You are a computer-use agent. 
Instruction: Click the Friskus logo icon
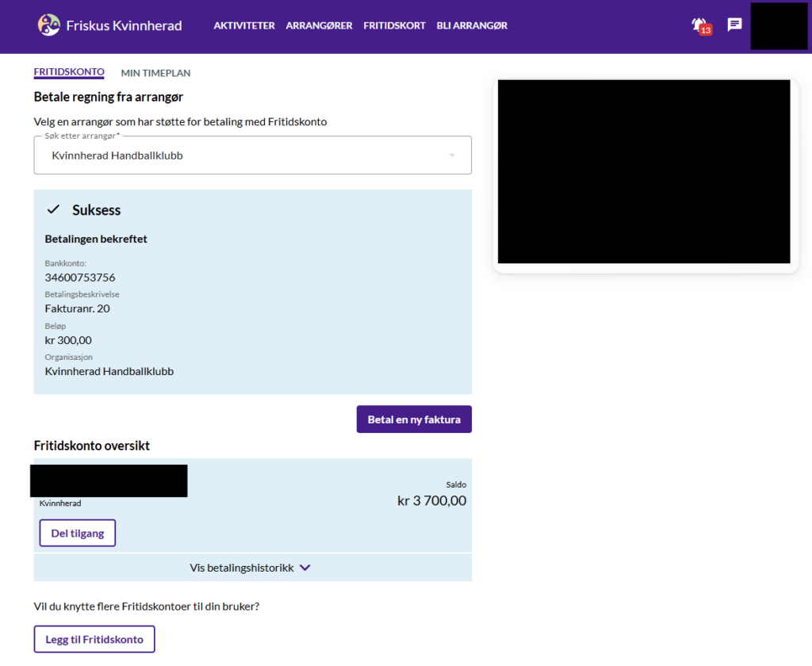49,25
